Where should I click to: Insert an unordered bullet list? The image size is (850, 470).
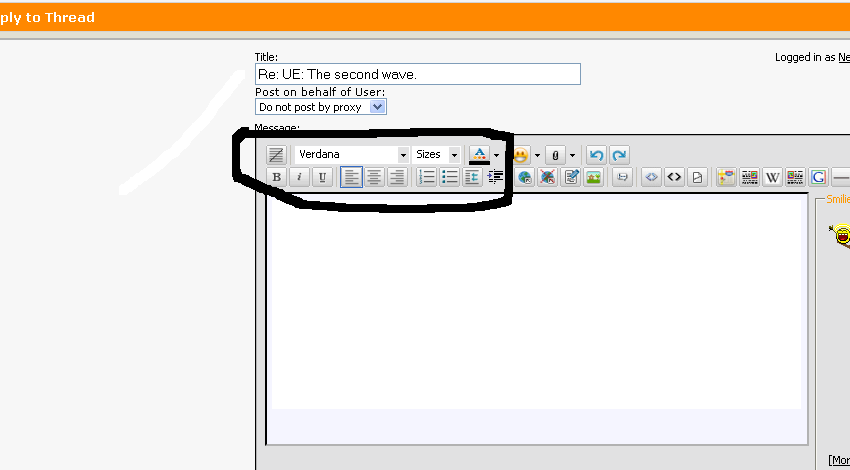tap(450, 178)
